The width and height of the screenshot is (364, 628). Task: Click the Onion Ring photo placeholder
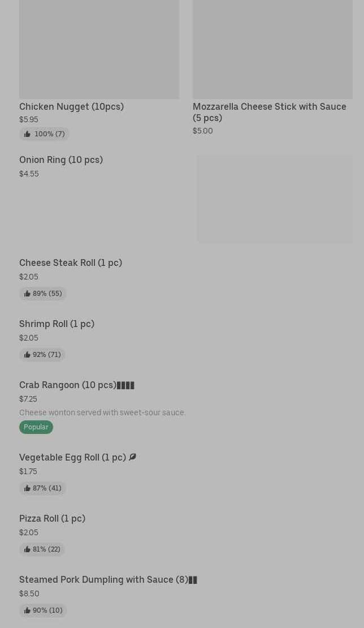tap(275, 199)
